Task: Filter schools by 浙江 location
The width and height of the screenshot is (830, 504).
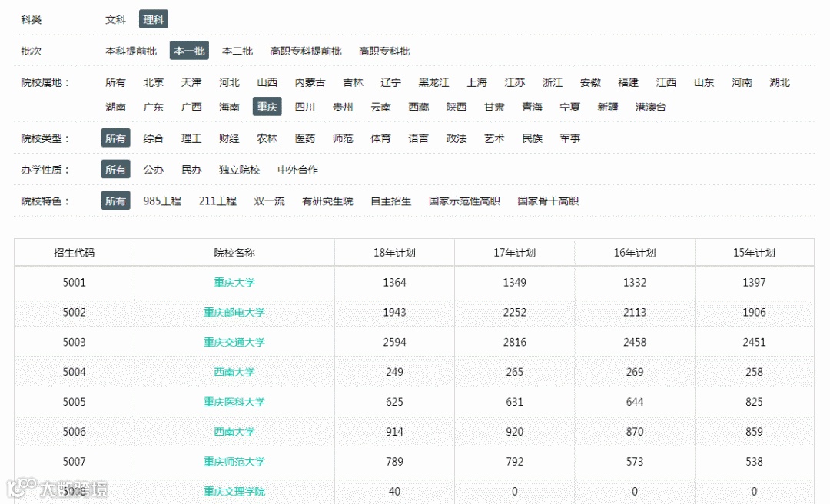Action: coord(552,82)
